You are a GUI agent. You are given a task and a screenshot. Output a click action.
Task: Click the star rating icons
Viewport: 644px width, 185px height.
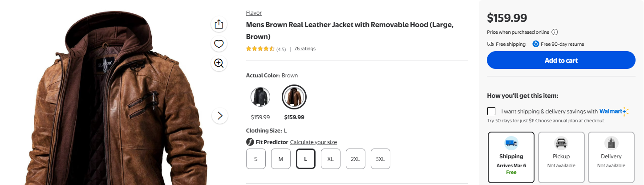[x=260, y=49]
